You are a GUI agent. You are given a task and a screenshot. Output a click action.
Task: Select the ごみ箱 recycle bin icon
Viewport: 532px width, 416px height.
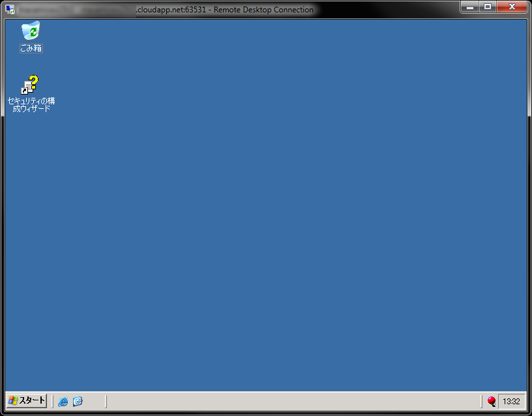coord(31,31)
